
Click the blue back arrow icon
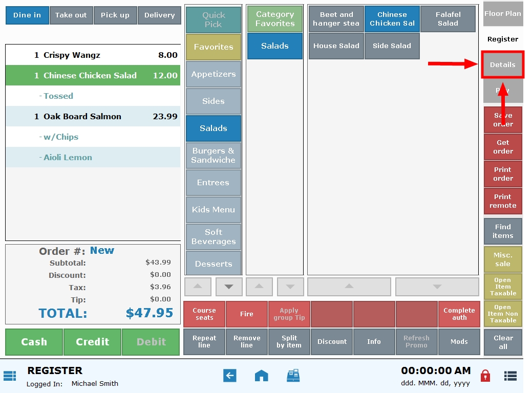click(x=230, y=376)
